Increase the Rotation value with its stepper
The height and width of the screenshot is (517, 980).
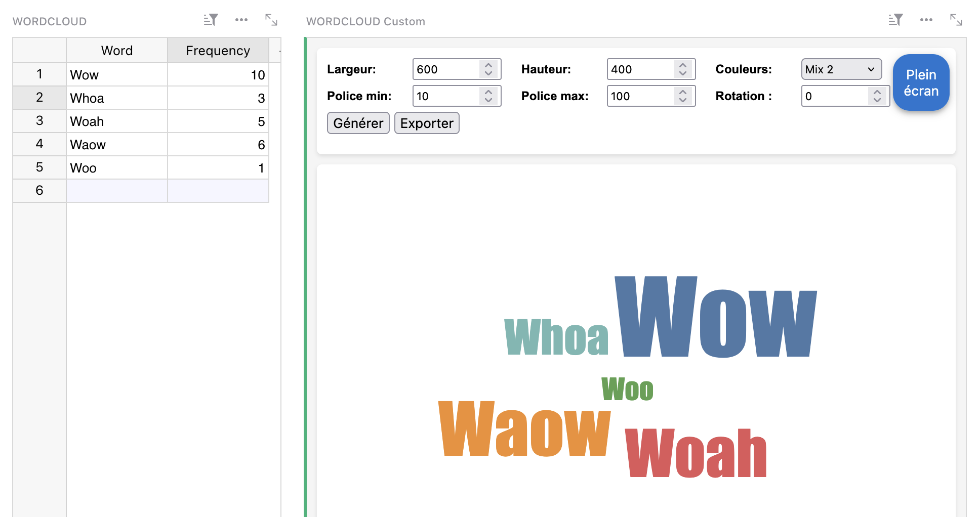click(x=877, y=92)
